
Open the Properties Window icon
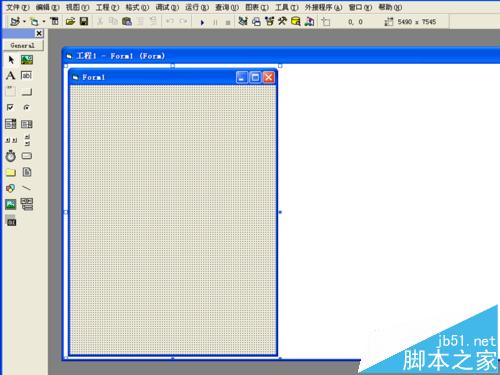coord(256,22)
